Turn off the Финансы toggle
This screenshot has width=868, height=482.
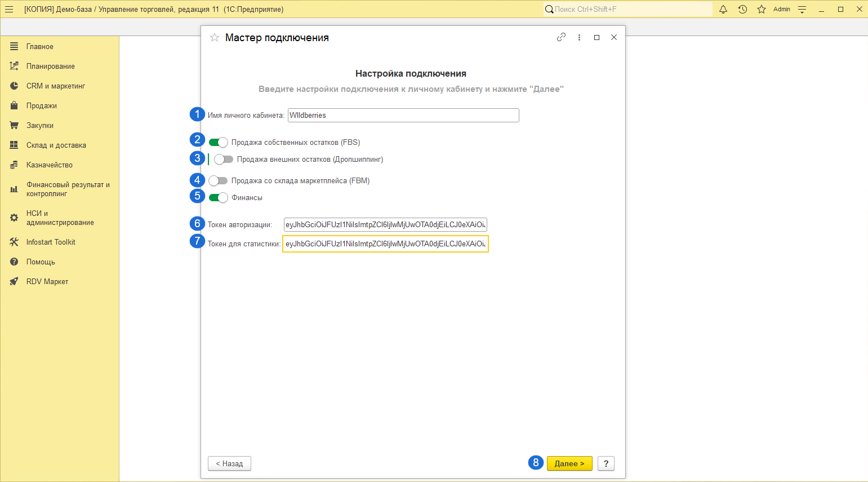click(218, 198)
